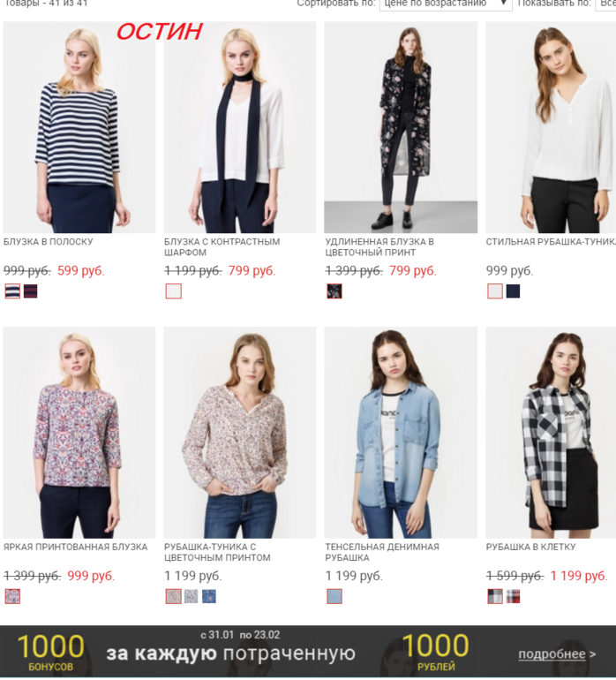Pick red plaid swatch for checked shirt
The height and width of the screenshot is (680, 616).
tap(513, 596)
